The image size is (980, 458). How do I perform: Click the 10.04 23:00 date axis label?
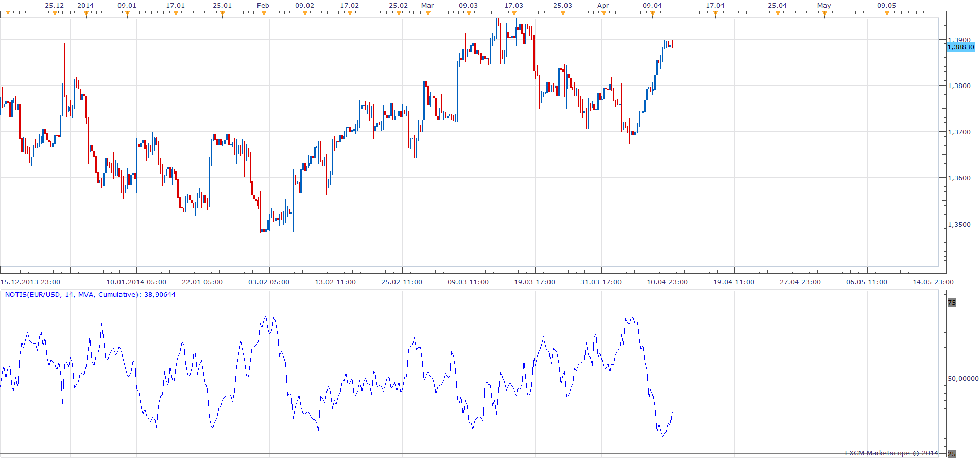point(667,282)
